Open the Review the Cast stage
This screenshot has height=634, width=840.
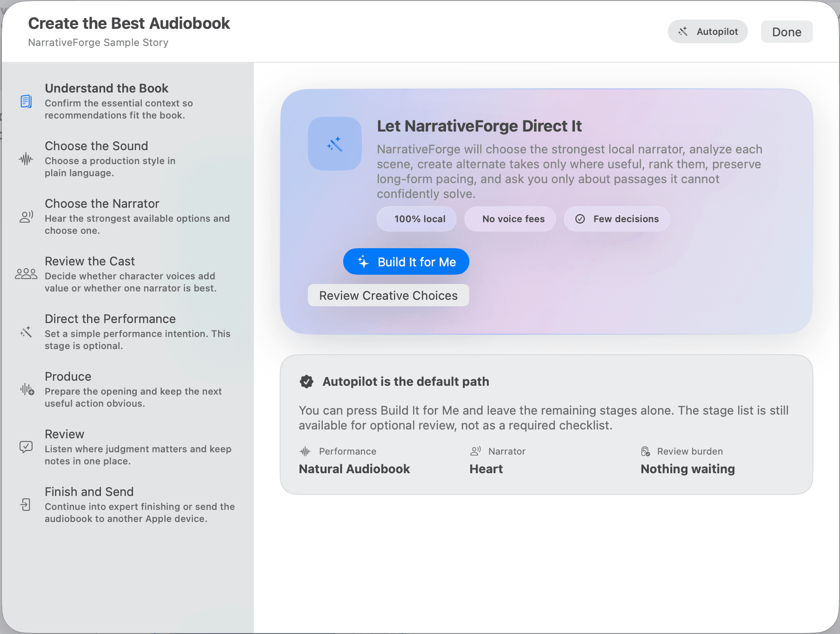coord(127,274)
